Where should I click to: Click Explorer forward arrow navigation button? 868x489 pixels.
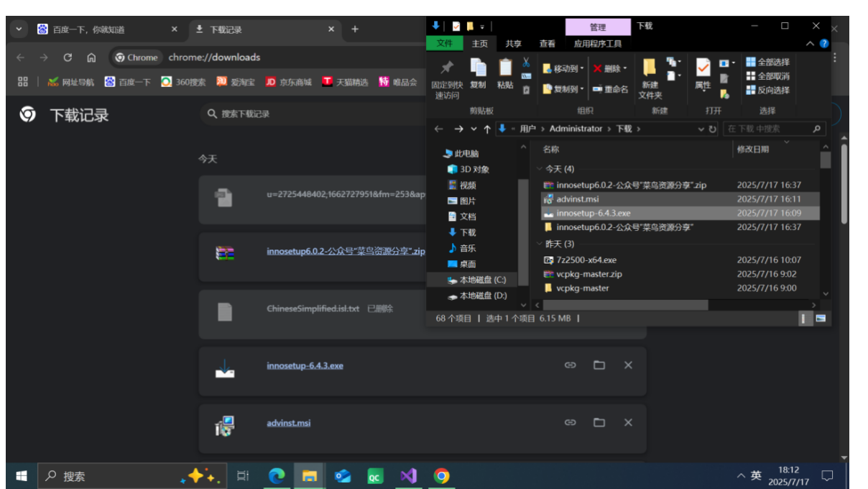coord(458,129)
